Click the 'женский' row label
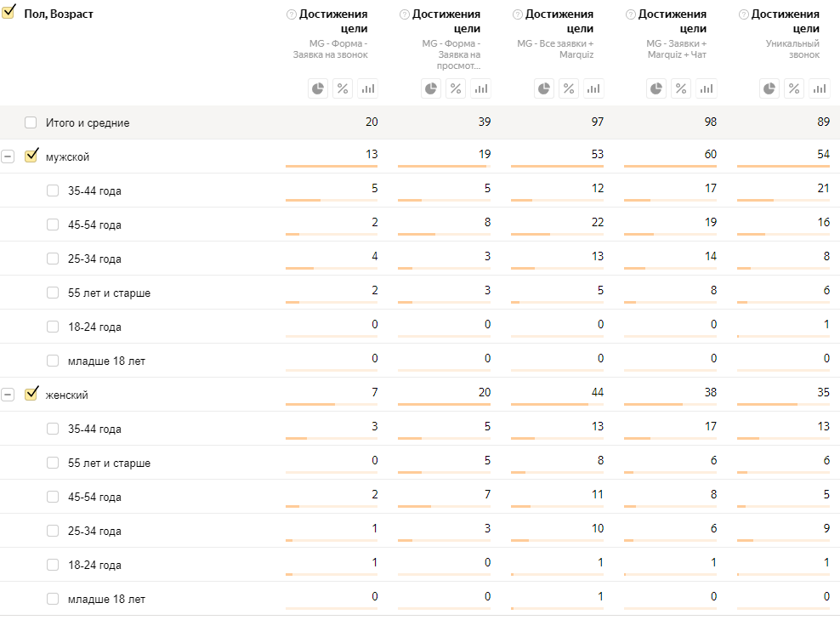This screenshot has width=840, height=620. (x=67, y=395)
